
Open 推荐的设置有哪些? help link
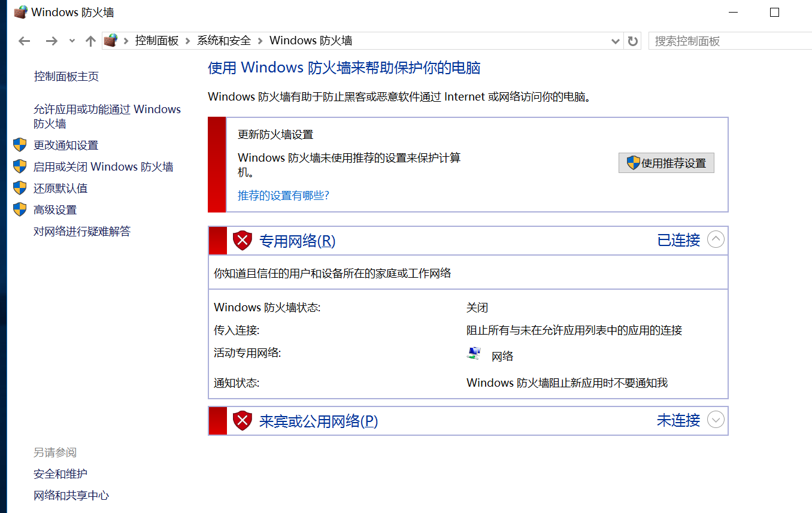(x=284, y=195)
